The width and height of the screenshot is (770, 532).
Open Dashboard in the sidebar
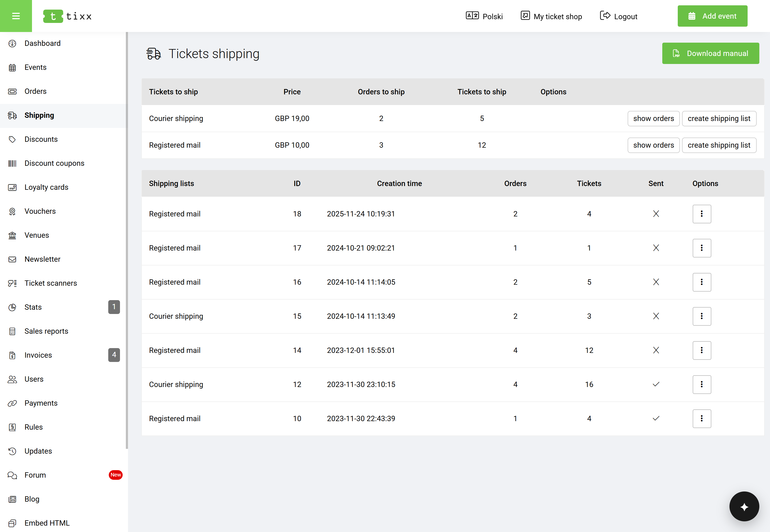pyautogui.click(x=42, y=43)
